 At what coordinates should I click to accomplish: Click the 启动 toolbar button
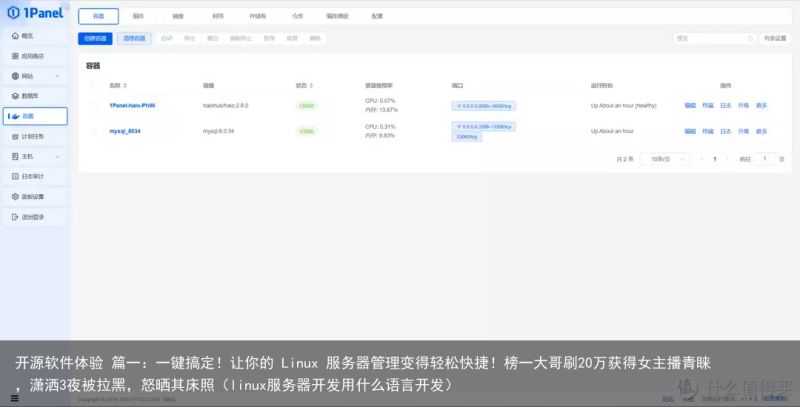(167, 38)
